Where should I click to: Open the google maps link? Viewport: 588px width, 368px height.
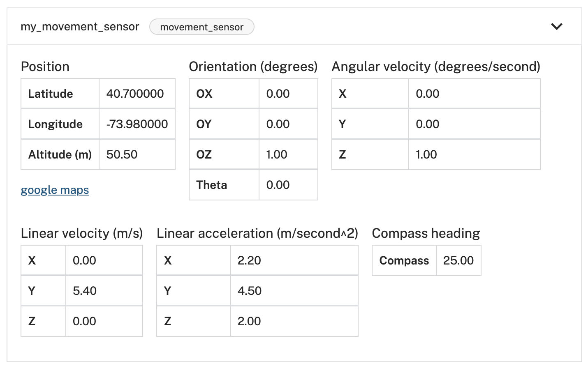[x=55, y=190]
